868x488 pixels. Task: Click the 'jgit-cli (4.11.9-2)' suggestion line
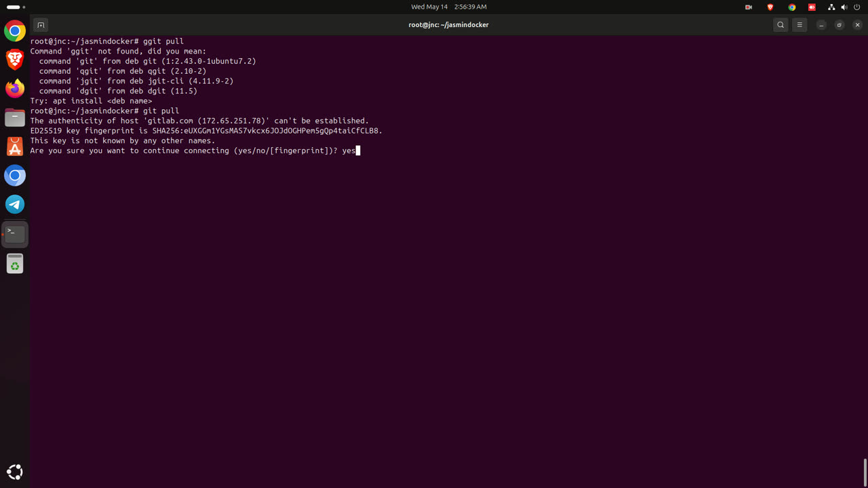coord(136,81)
